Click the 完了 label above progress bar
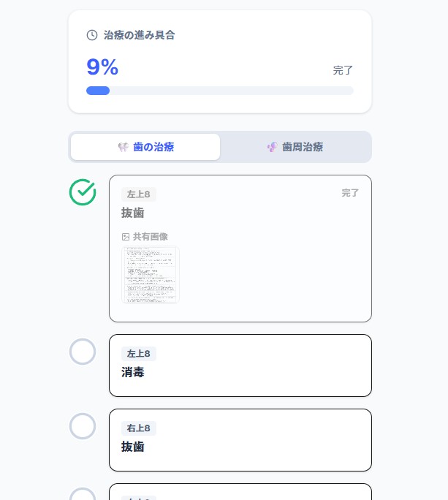Viewport: 448px width, 500px height. (x=343, y=70)
